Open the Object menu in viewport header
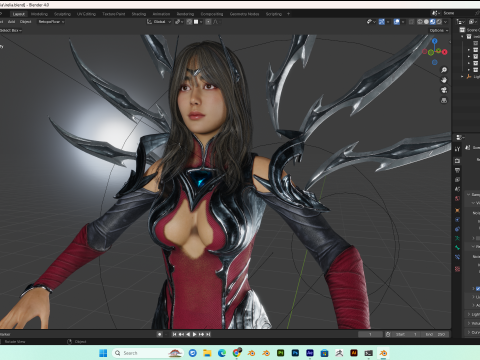The image size is (480, 360). coord(25,22)
